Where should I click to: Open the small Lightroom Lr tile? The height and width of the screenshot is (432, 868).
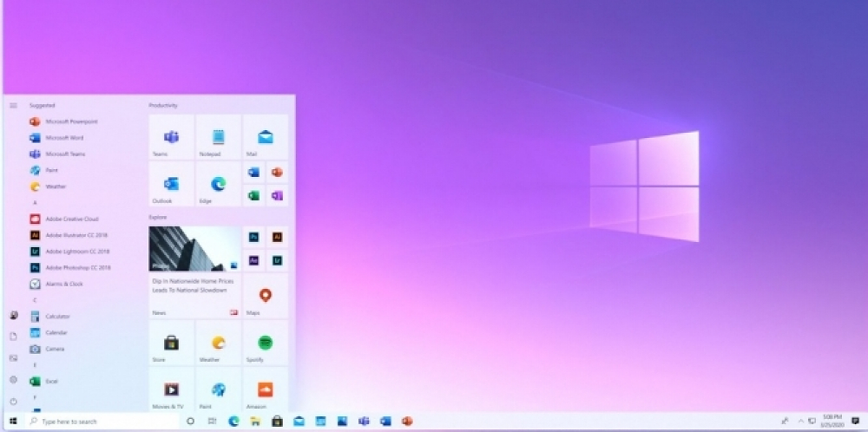pyautogui.click(x=278, y=260)
